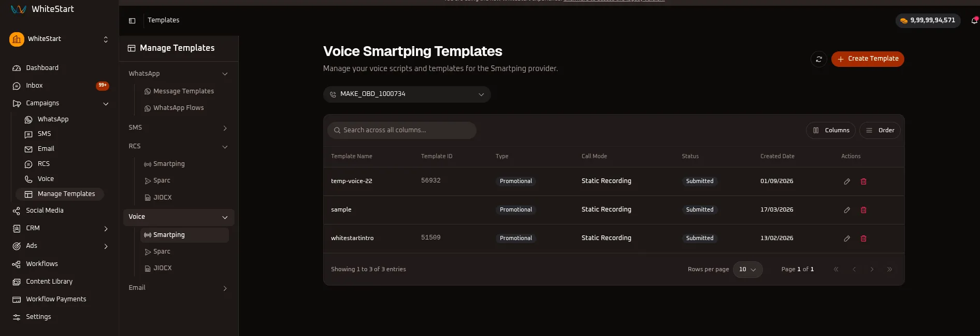Edit the whitestartintro template
Viewport: 980px width, 336px height.
click(847, 239)
